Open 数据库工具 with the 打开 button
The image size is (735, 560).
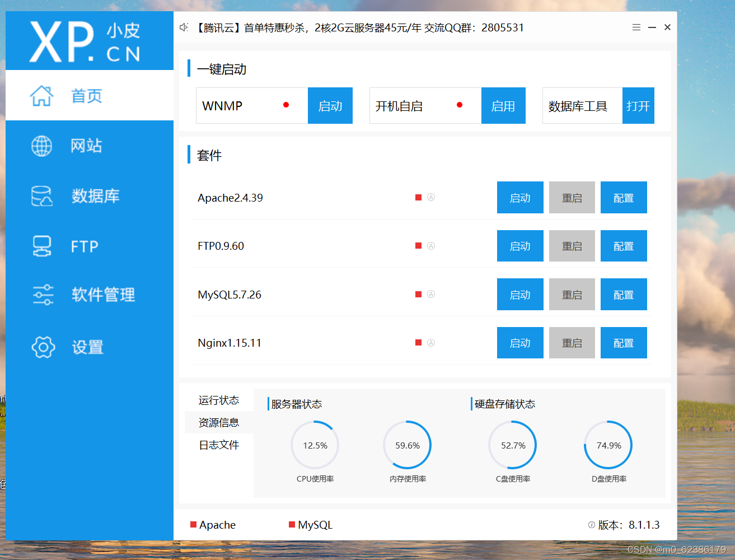click(638, 106)
